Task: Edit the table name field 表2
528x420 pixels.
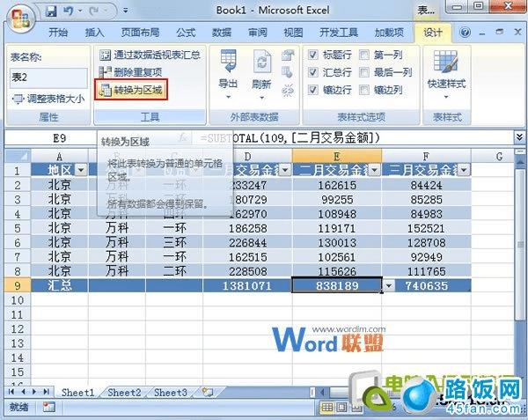Action: [x=48, y=77]
